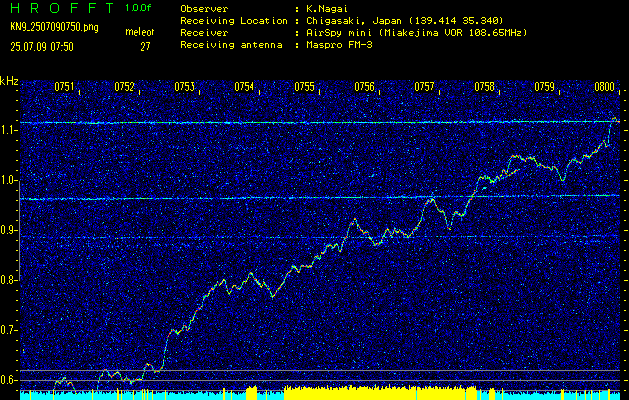Click the meteor count value 27
This screenshot has width=629, height=400.
(x=145, y=47)
